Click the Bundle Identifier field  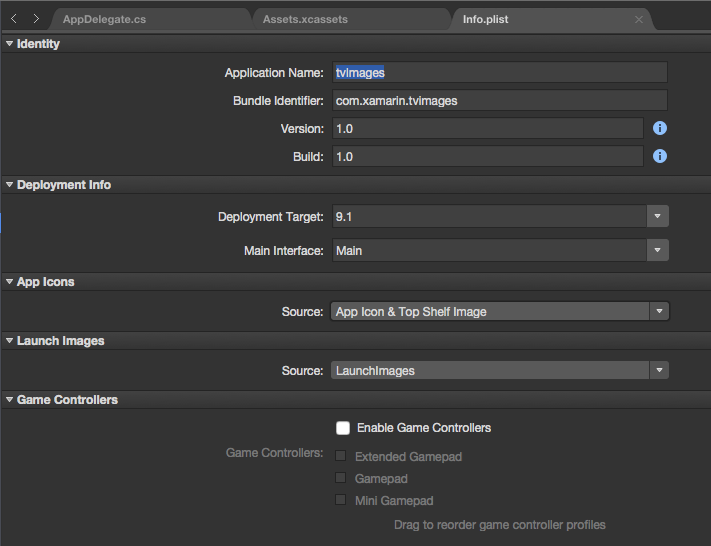click(x=498, y=100)
